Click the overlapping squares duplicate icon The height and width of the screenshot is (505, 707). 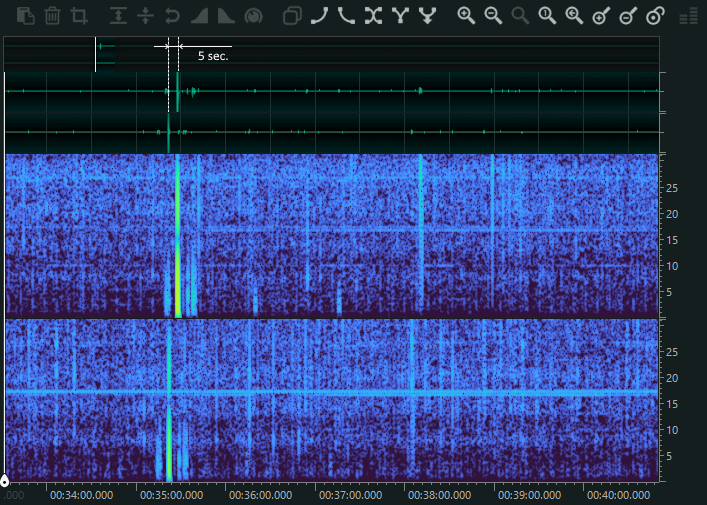[x=292, y=16]
